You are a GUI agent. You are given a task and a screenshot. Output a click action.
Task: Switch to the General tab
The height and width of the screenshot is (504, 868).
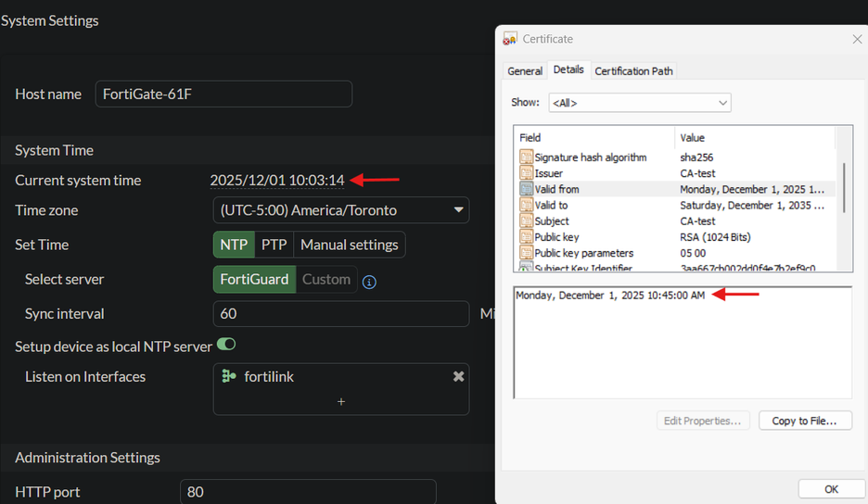(x=525, y=71)
